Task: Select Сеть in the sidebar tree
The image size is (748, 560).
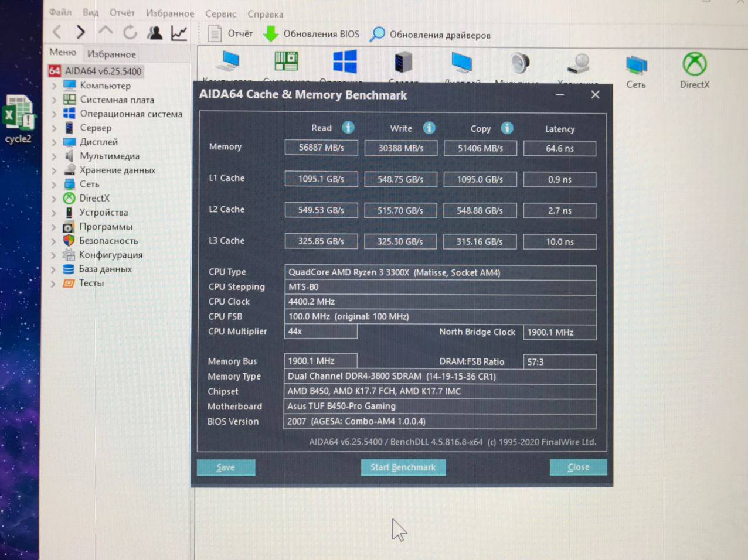Action: tap(90, 184)
